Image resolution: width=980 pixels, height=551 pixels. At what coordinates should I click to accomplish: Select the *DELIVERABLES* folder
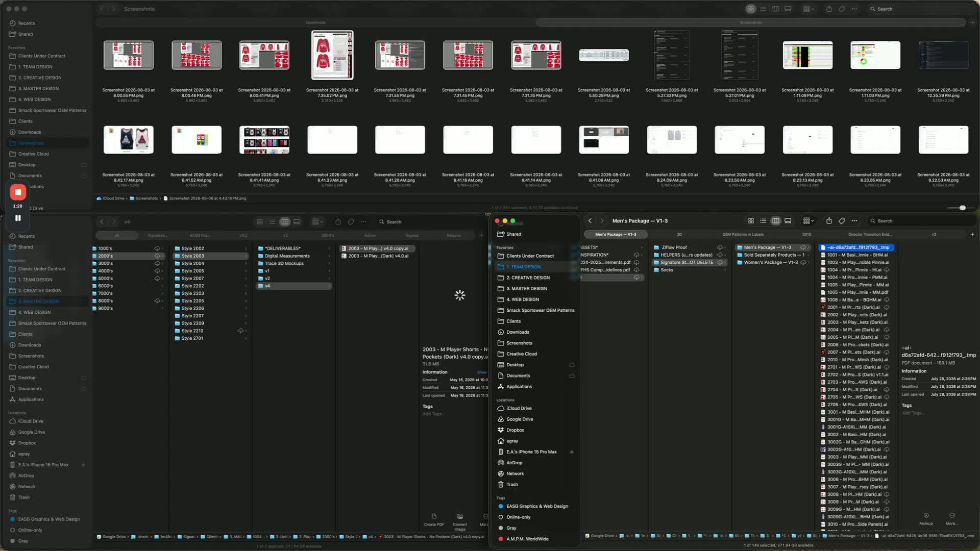tap(294, 248)
